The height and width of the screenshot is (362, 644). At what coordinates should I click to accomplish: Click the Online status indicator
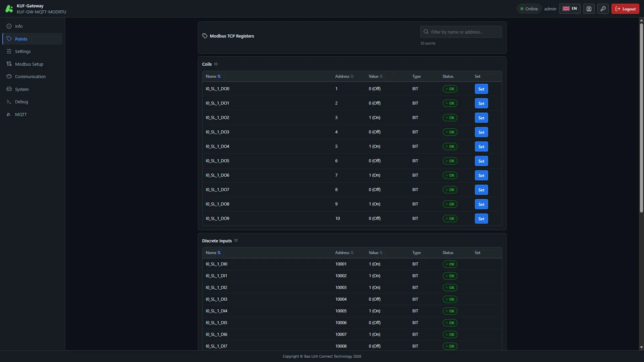click(x=529, y=9)
